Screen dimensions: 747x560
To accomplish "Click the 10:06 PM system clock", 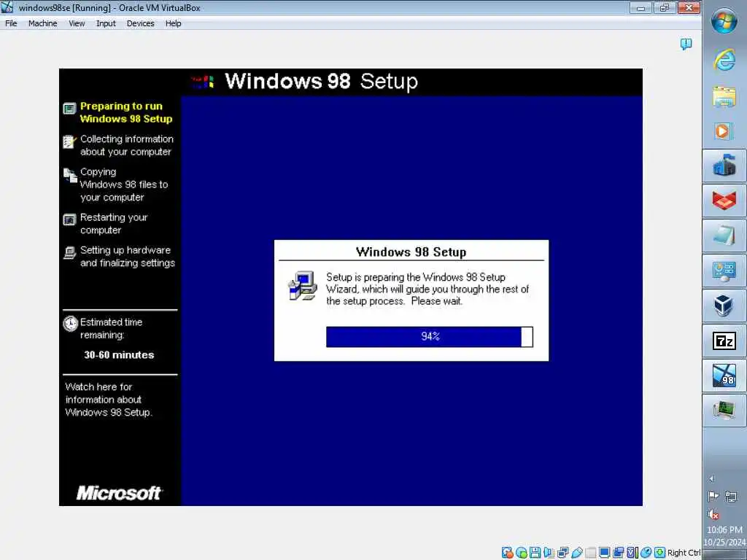I will pos(724,529).
